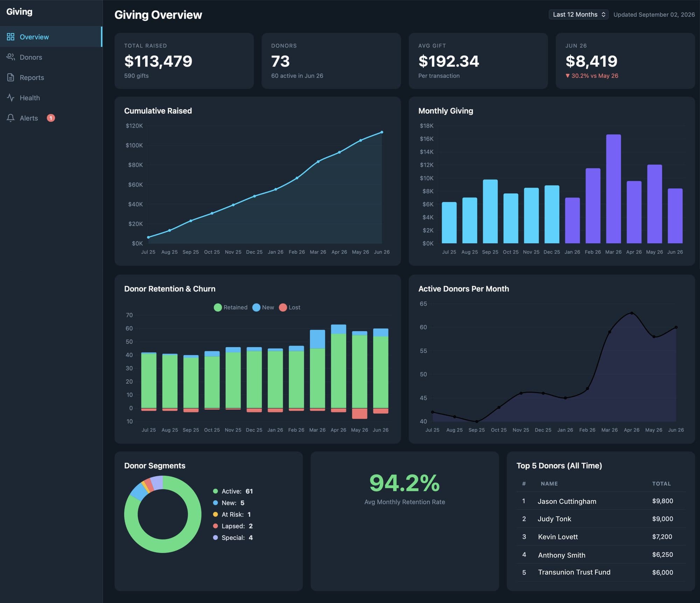Click the 94.2% retention rate value
The height and width of the screenshot is (603, 700).
(405, 483)
